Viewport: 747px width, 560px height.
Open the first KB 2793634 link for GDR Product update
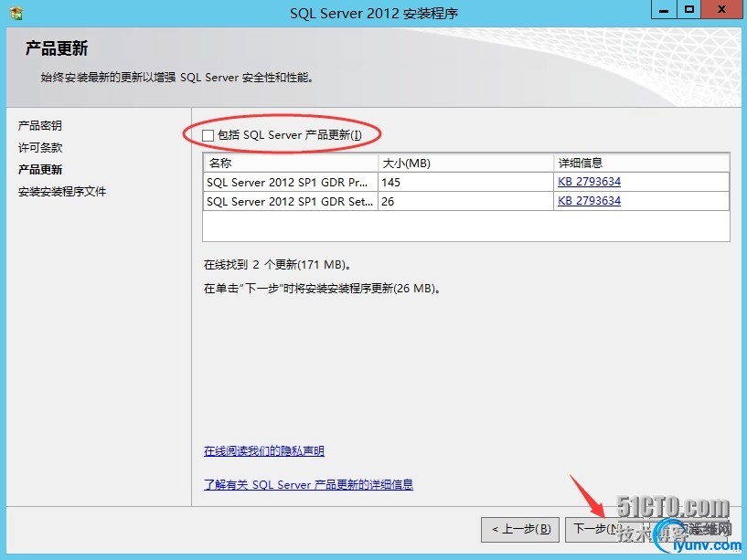click(x=590, y=182)
